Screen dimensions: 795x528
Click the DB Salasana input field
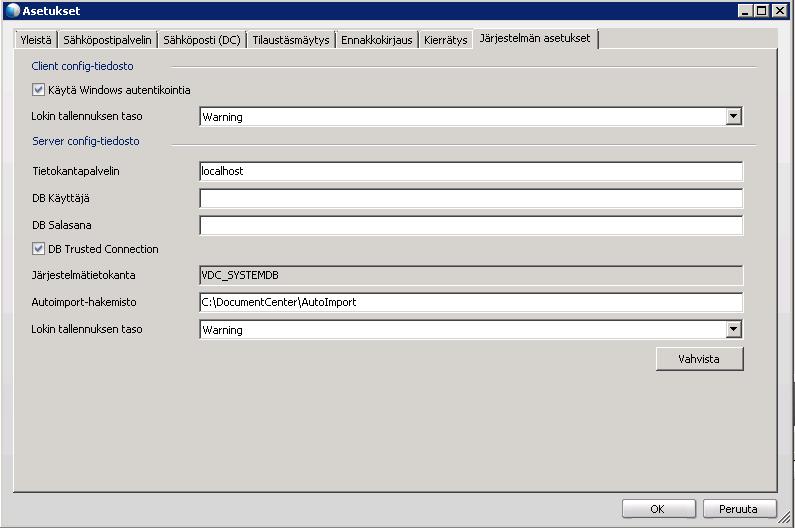click(471, 225)
